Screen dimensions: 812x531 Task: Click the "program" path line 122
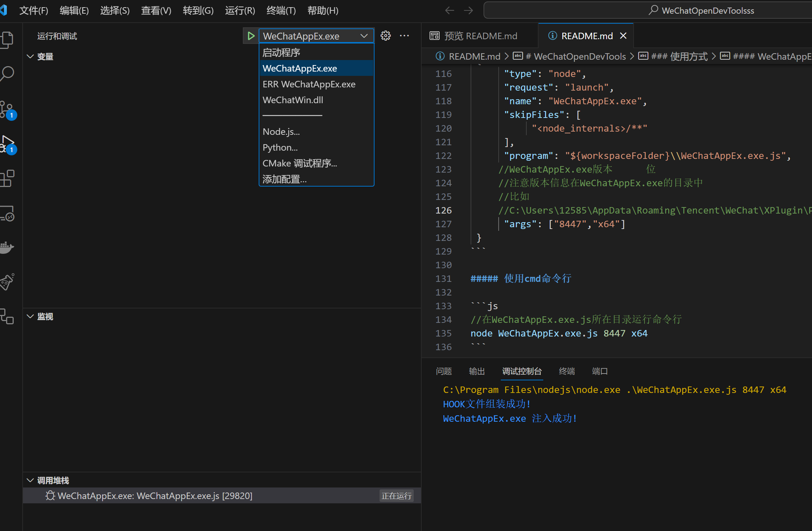coord(648,156)
